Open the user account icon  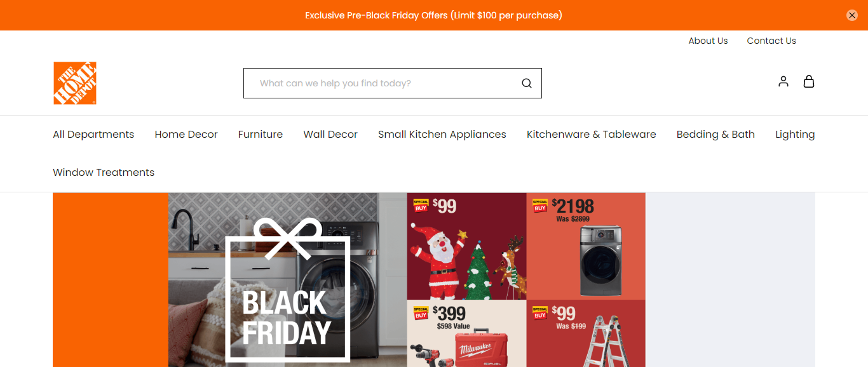783,81
